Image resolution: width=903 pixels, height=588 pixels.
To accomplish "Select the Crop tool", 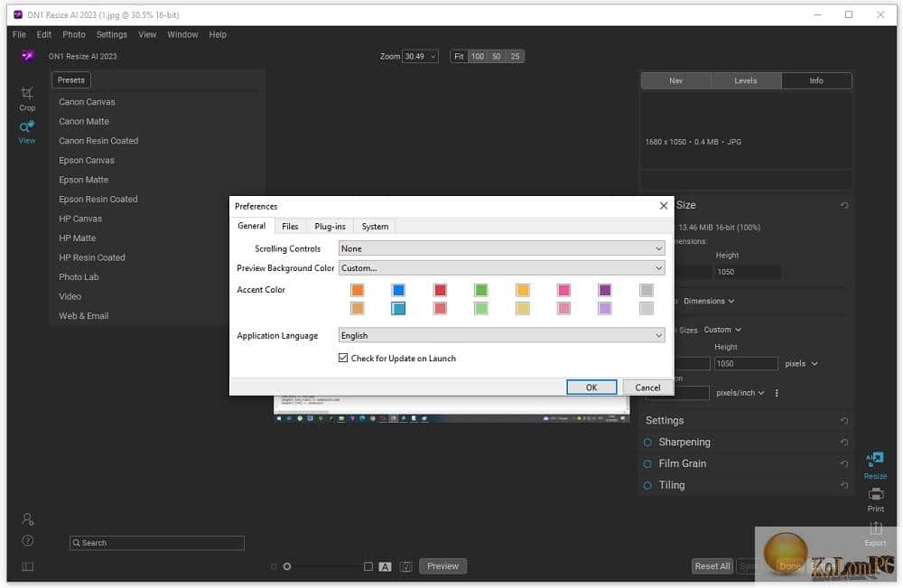I will click(x=27, y=98).
